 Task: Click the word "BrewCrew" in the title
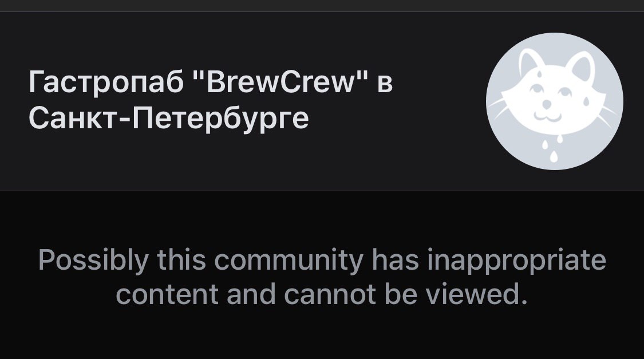coord(281,82)
